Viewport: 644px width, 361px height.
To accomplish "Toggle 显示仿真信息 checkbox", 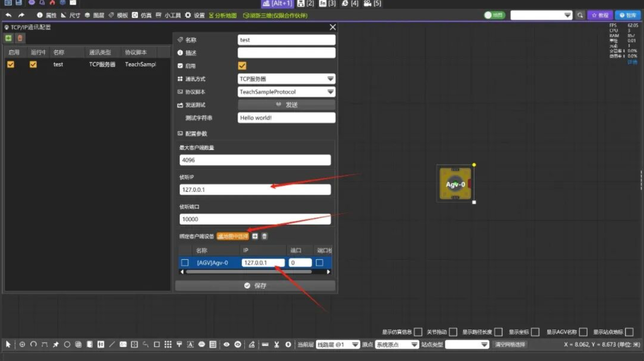I will [x=418, y=332].
